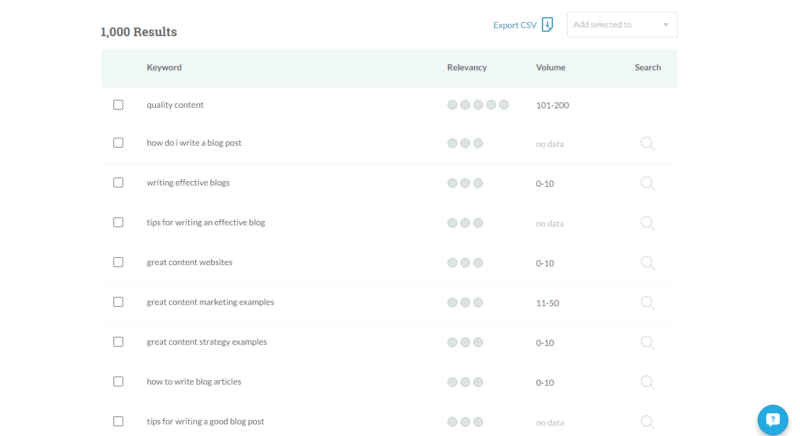Click relevancy dots for 'quality content'
The height and width of the screenshot is (436, 800).
point(478,105)
